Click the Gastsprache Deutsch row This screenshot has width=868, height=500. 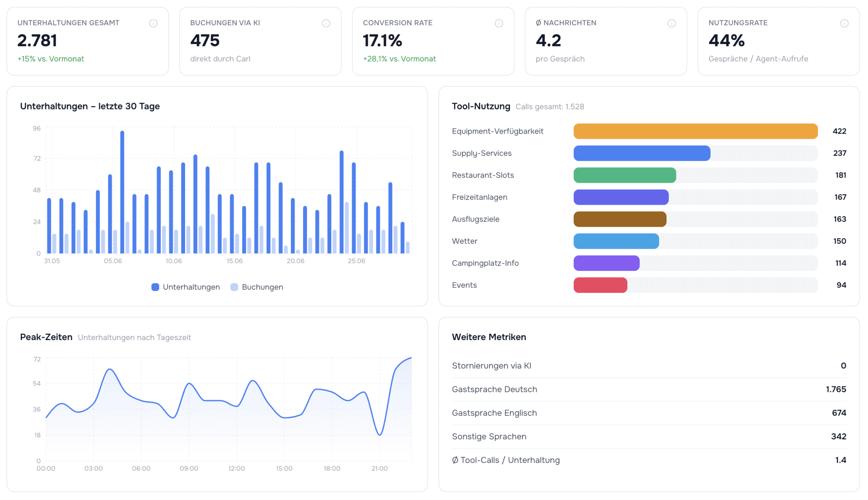(649, 390)
